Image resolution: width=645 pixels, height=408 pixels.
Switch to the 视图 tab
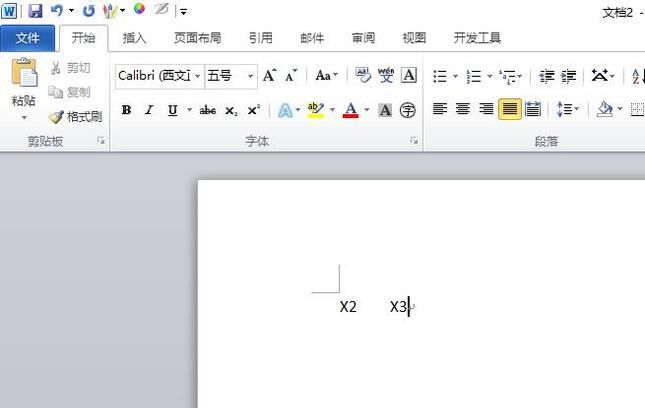click(x=414, y=38)
